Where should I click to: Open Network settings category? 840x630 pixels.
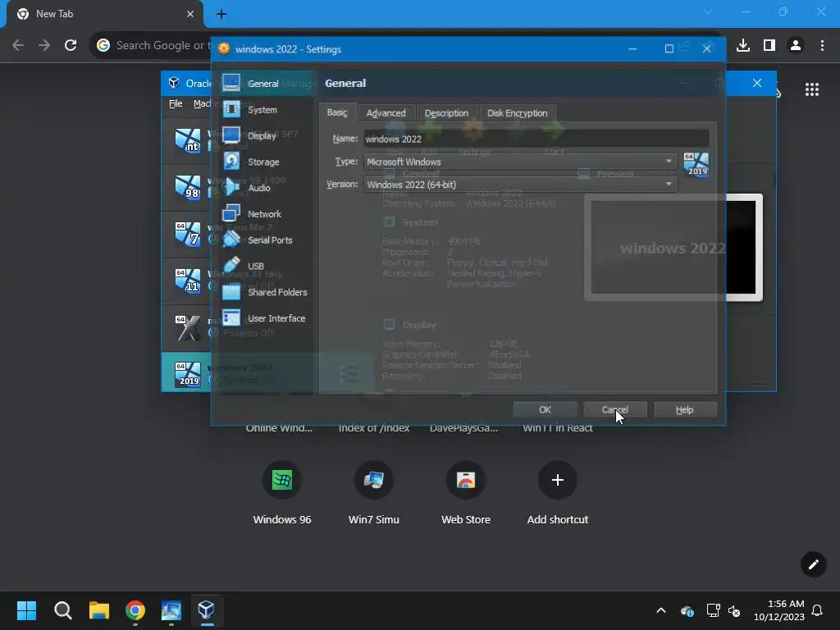point(264,214)
